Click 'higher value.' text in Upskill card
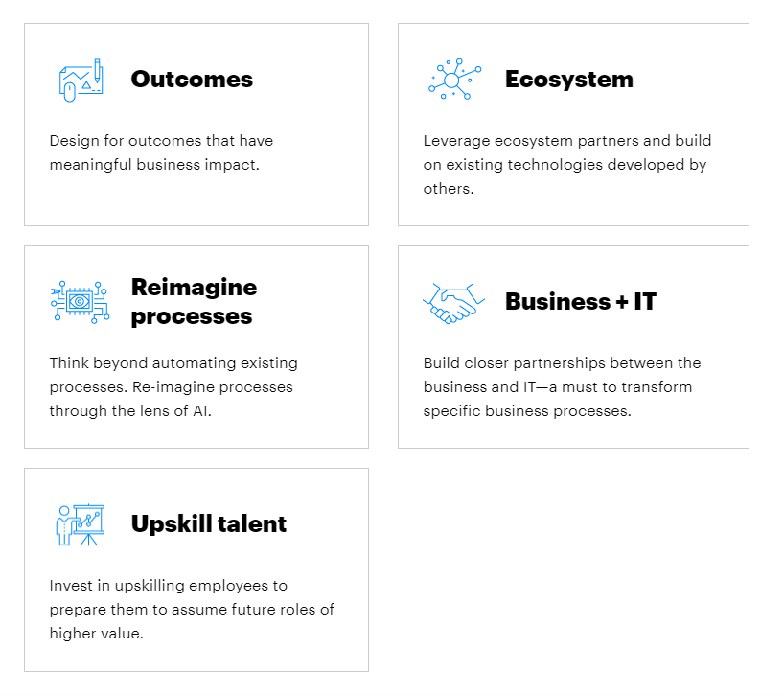 [x=97, y=634]
